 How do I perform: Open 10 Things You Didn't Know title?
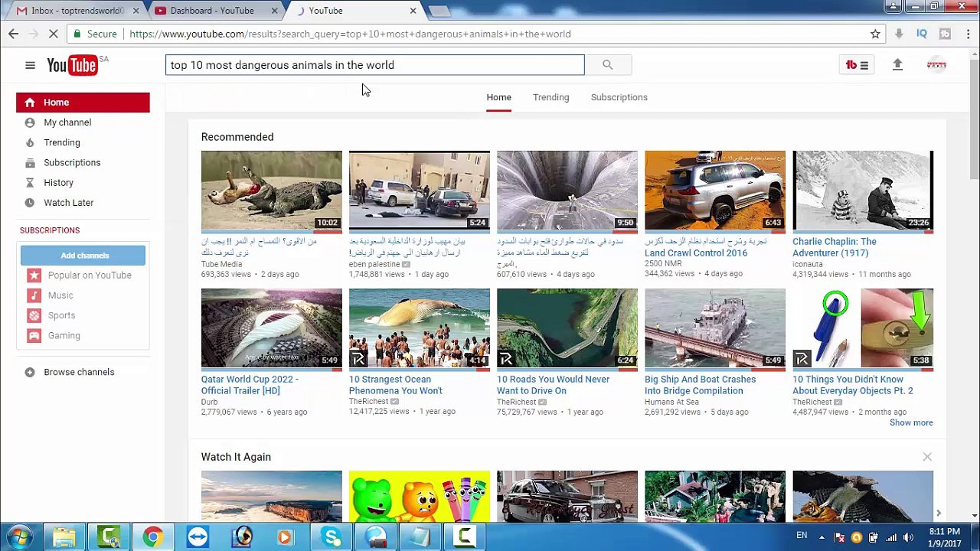[x=852, y=385]
